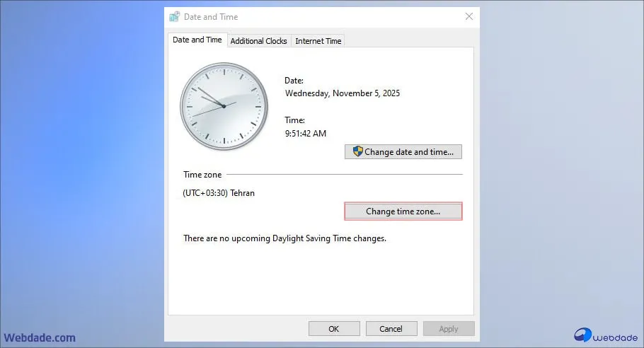Click the Wednesday, November 5, 2025 date text
644x348 pixels.
tap(343, 93)
